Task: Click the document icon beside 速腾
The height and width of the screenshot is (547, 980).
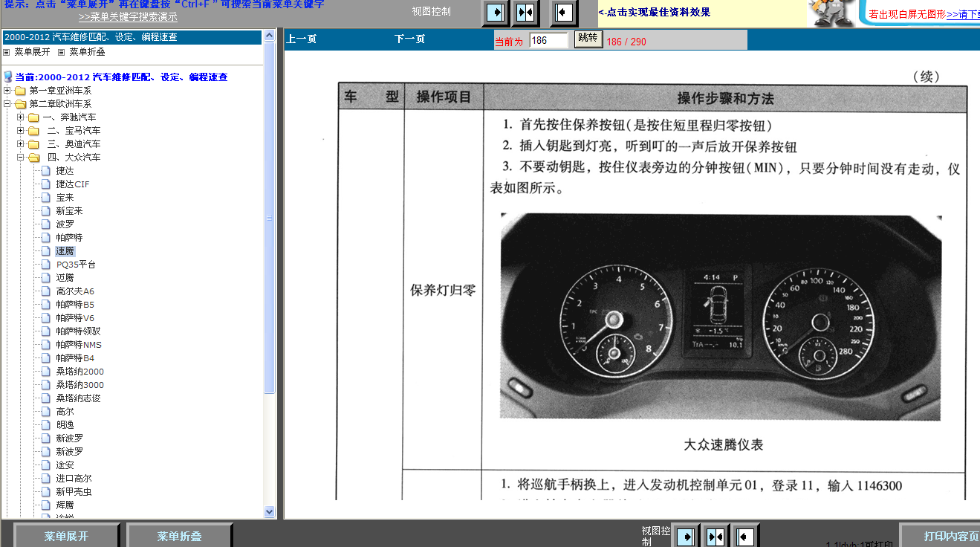Action: [x=46, y=251]
